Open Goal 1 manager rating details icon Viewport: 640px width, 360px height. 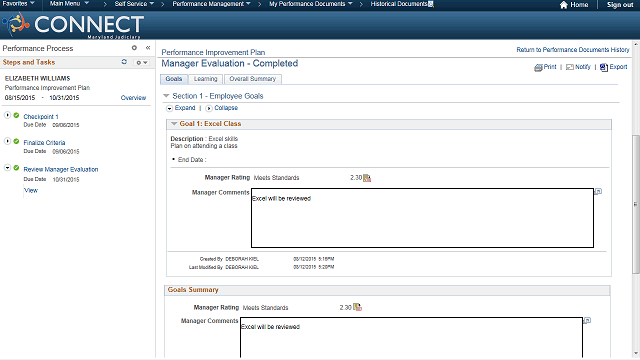pos(367,178)
